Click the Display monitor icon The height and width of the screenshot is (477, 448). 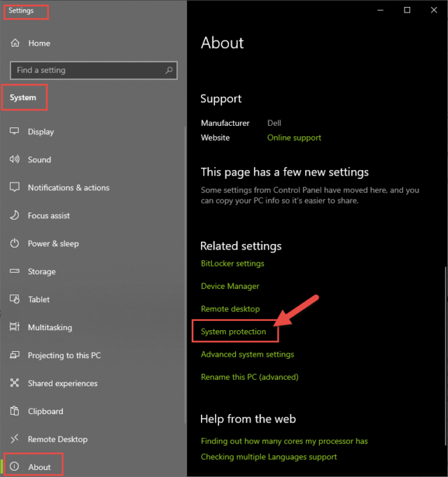point(14,131)
